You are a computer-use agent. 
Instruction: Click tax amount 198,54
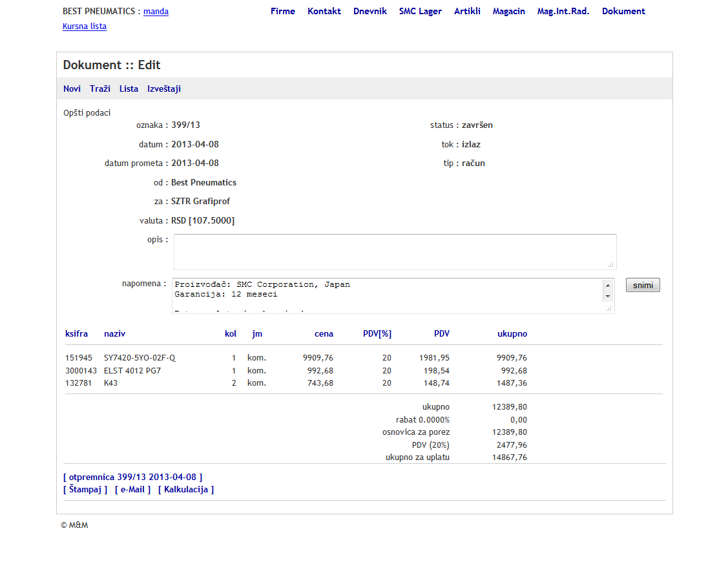point(437,370)
